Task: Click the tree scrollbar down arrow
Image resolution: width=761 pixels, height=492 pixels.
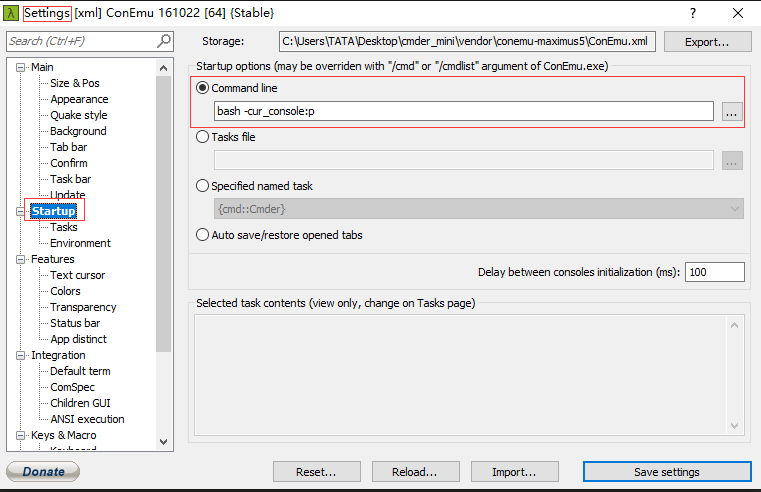Action: click(164, 442)
